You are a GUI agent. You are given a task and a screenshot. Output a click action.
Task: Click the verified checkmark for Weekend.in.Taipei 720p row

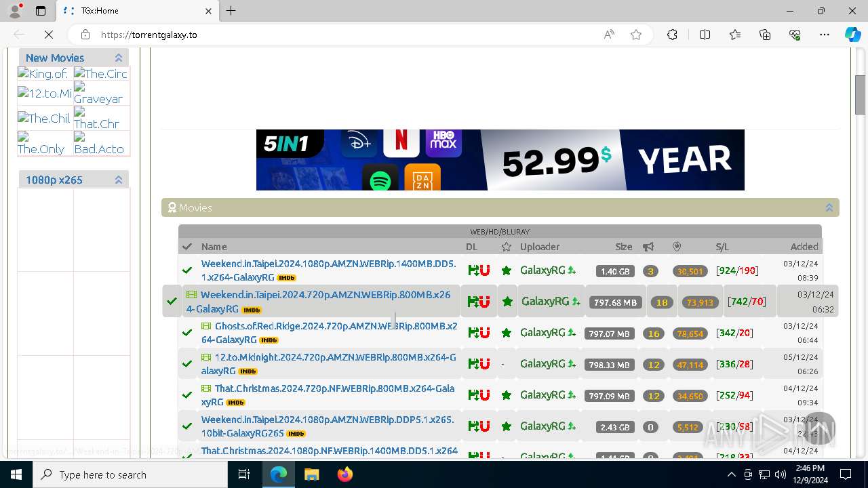pyautogui.click(x=172, y=302)
